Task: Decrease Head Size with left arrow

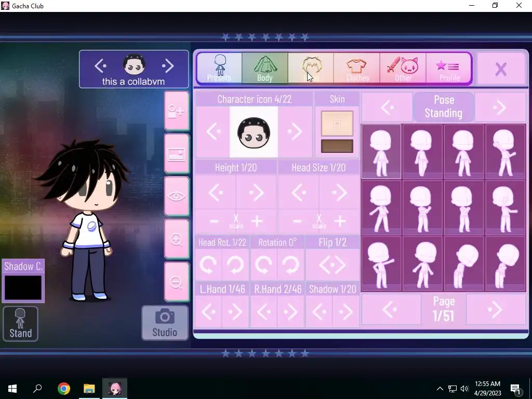Action: [x=299, y=192]
